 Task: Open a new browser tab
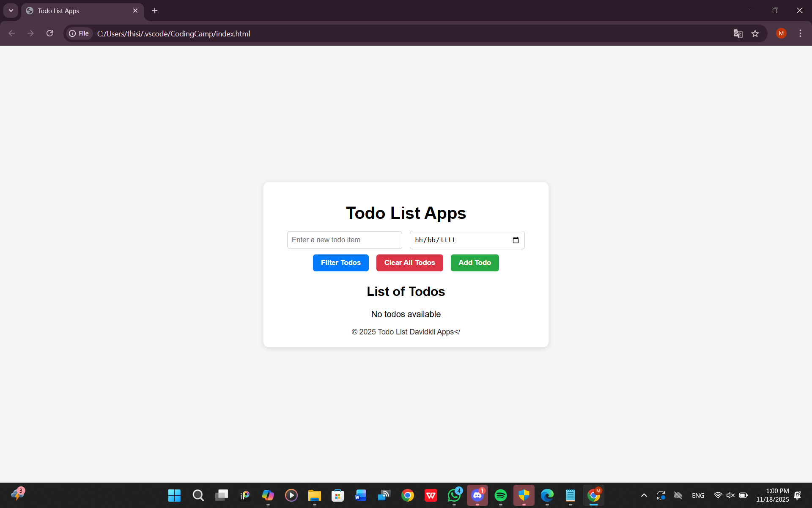pyautogui.click(x=154, y=11)
